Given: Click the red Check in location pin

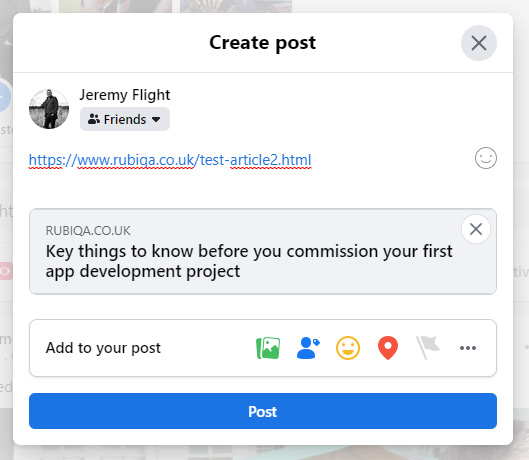Looking at the screenshot, I should 388,348.
